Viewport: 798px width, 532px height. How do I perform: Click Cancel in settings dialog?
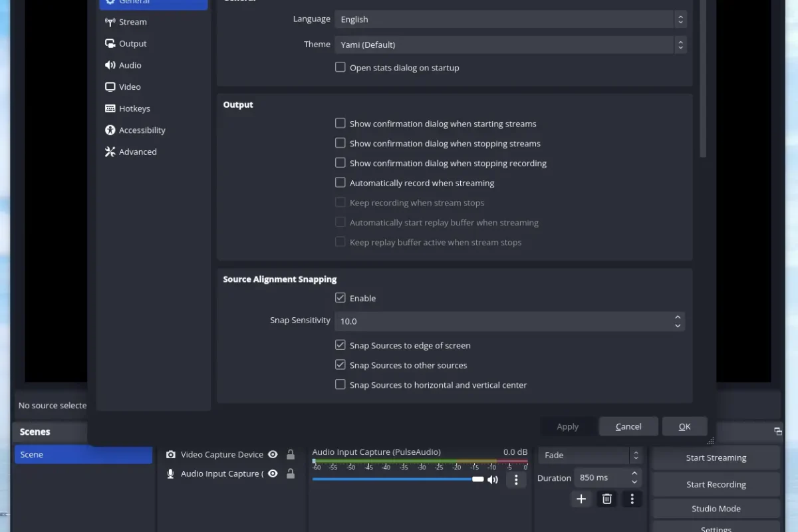pyautogui.click(x=628, y=426)
